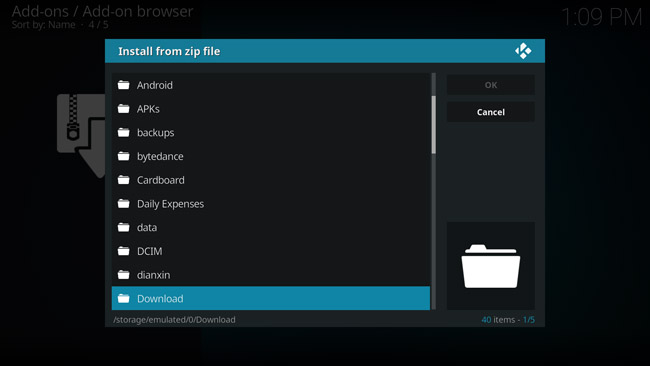
Task: Click the 40 items page counter
Action: [508, 320]
